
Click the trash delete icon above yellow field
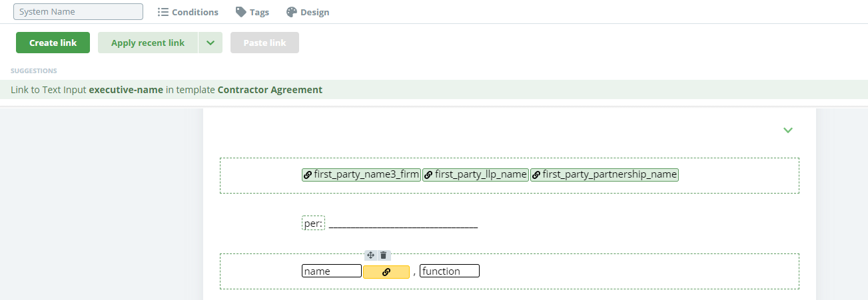(383, 255)
